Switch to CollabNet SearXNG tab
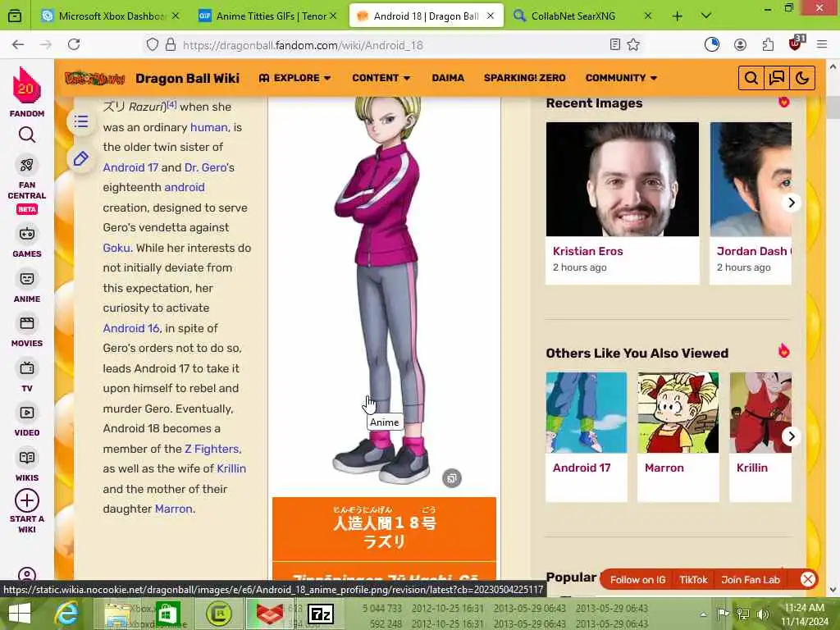 [x=582, y=16]
